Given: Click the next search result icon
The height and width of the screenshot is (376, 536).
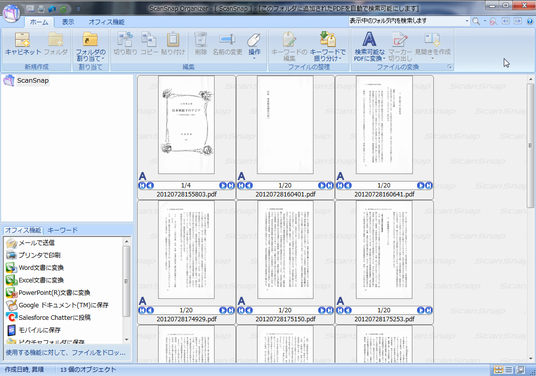Looking at the screenshot, I should point(518,21).
